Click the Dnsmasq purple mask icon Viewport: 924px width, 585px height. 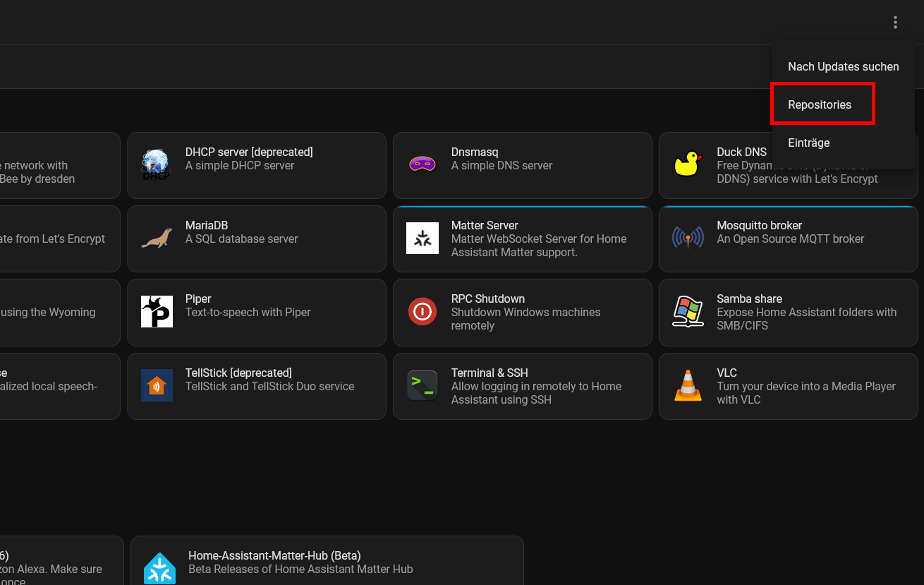(423, 164)
